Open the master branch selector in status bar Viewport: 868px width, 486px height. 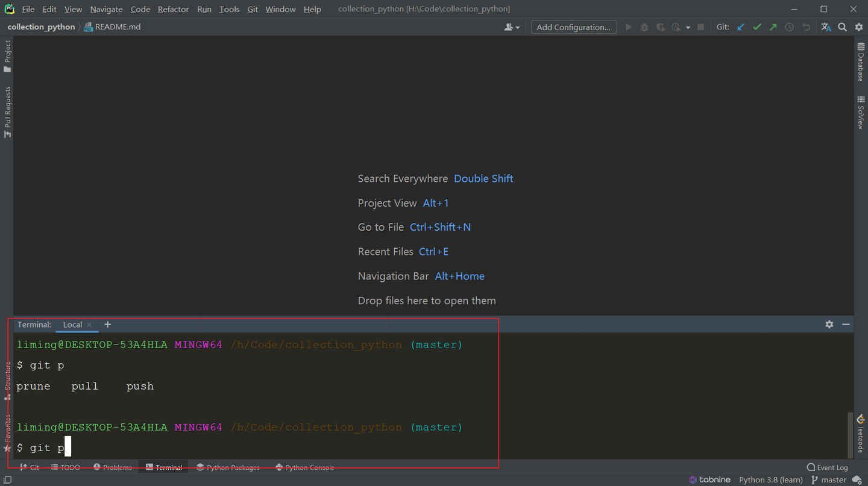pyautogui.click(x=829, y=480)
